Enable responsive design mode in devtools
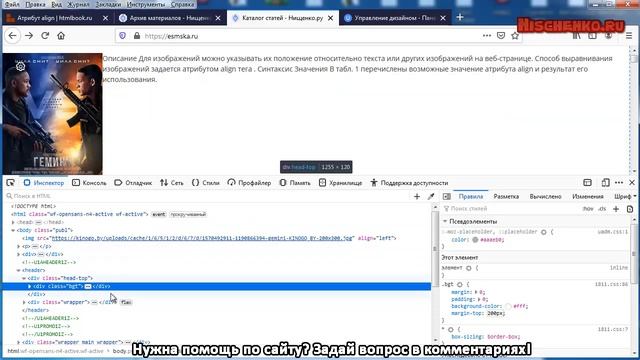 (605, 183)
